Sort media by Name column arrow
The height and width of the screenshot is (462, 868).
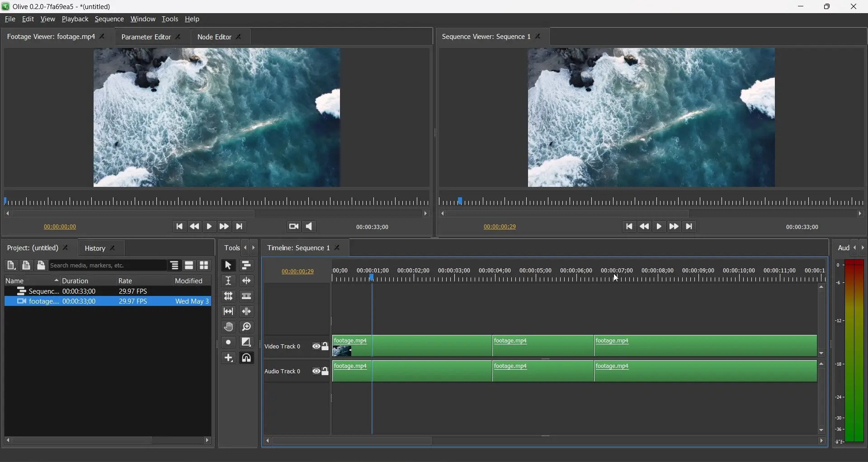coord(56,281)
